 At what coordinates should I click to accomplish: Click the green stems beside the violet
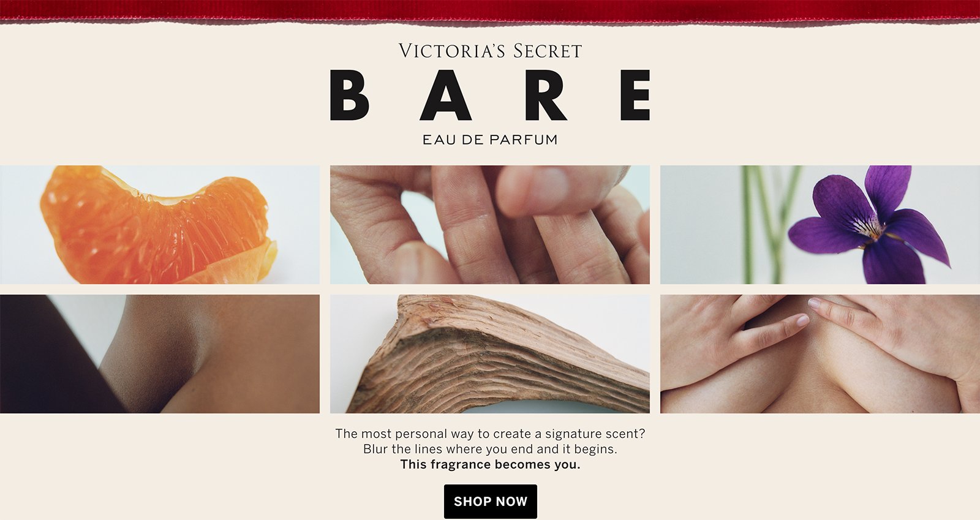tap(769, 225)
